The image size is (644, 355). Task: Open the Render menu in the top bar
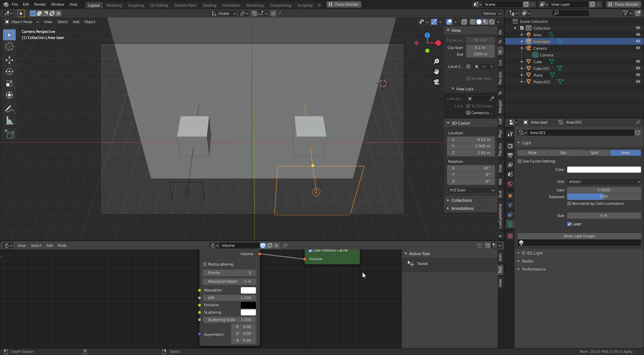coord(40,4)
